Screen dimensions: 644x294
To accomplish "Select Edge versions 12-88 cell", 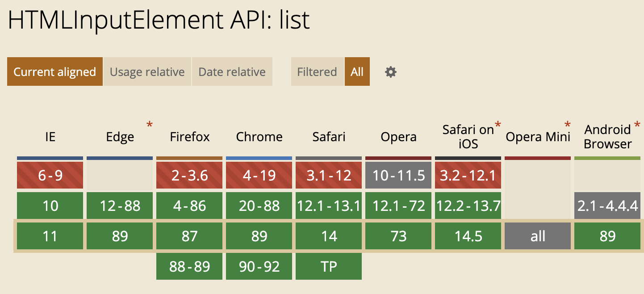I will (x=120, y=206).
